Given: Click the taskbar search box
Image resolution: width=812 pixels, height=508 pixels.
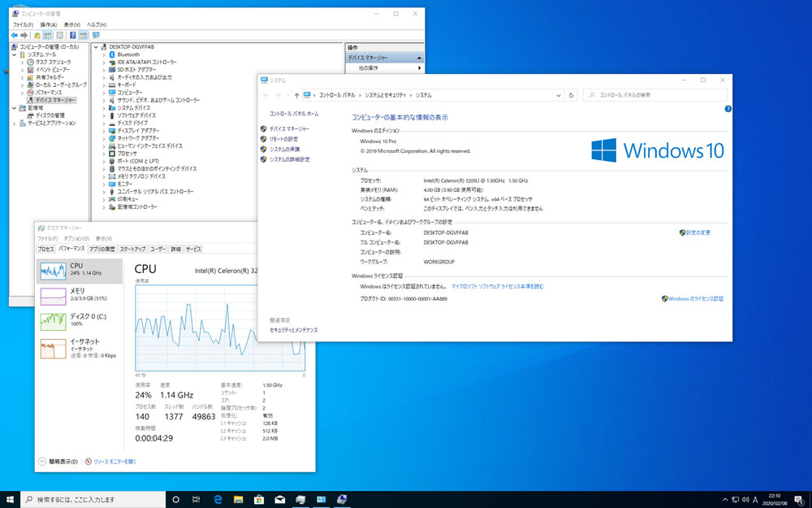Looking at the screenshot, I should [x=93, y=500].
